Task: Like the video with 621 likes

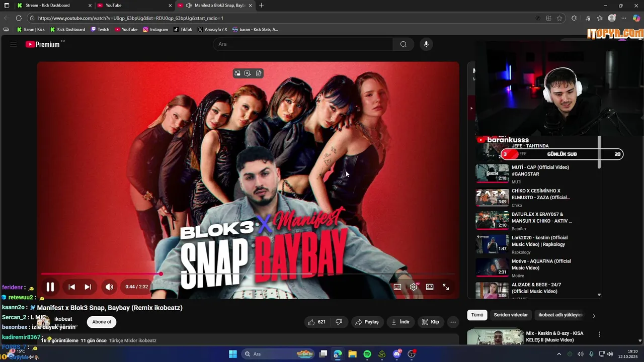Action: pyautogui.click(x=317, y=322)
